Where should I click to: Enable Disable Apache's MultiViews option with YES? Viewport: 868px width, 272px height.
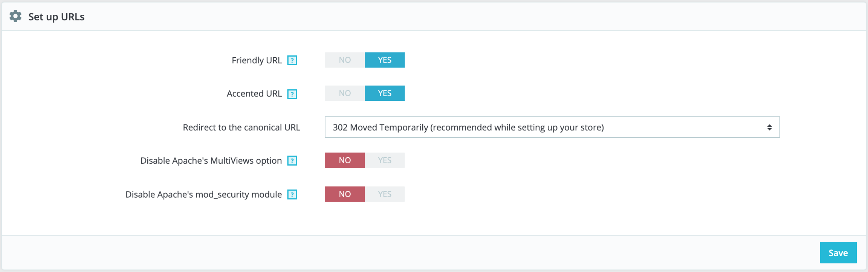[x=384, y=160]
